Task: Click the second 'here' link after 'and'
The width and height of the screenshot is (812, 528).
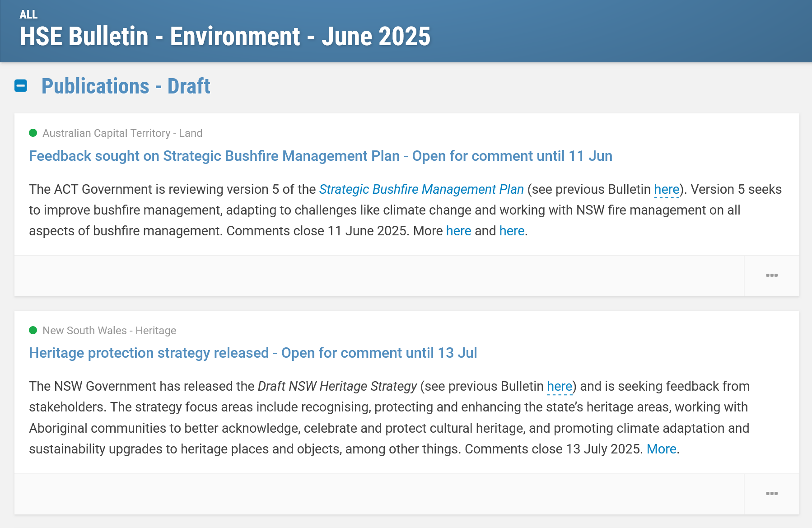Action: tap(512, 231)
